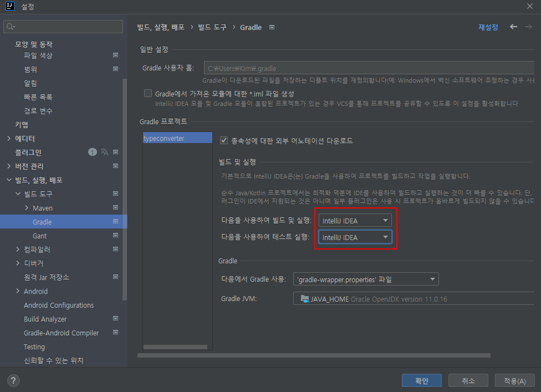The height and width of the screenshot is (392, 541).
Task: Enable *.iml 파일 생성 checkbox
Action: click(148, 93)
